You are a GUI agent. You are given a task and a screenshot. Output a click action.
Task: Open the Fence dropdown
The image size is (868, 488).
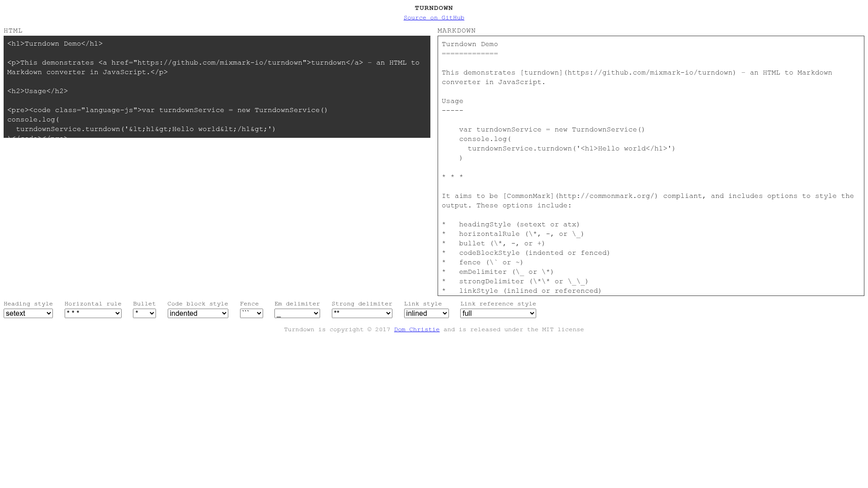pyautogui.click(x=251, y=313)
